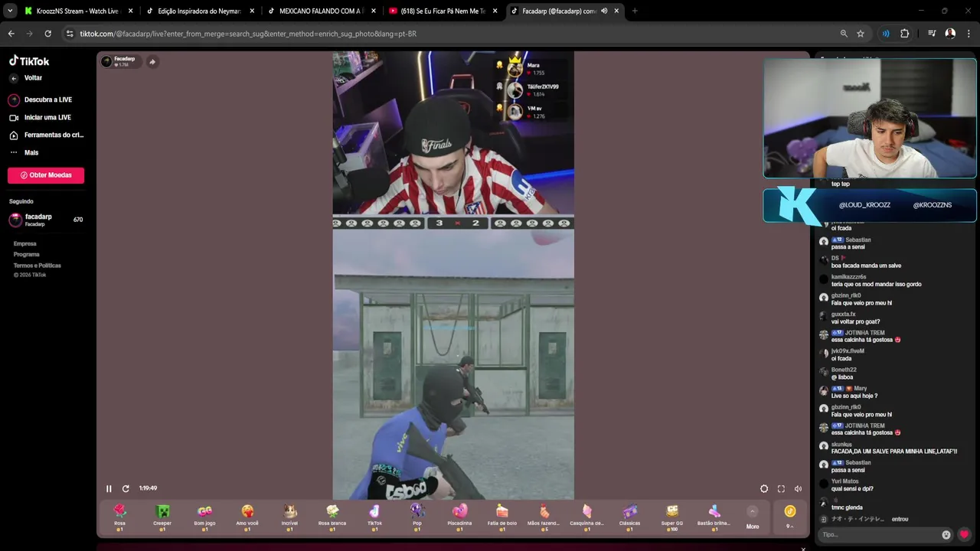
Task: Open Termos e Políticas link
Action: click(37, 266)
